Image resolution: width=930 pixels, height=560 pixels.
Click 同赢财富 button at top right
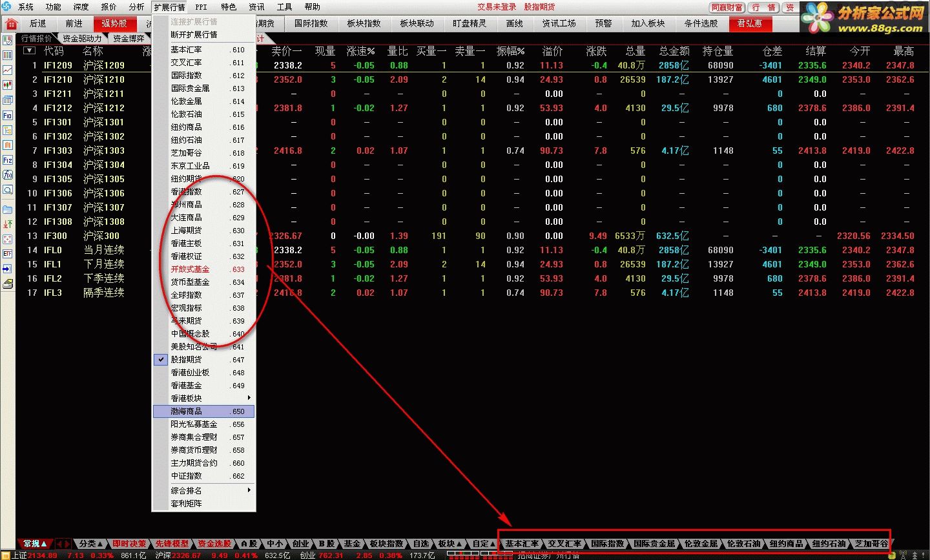tap(727, 8)
